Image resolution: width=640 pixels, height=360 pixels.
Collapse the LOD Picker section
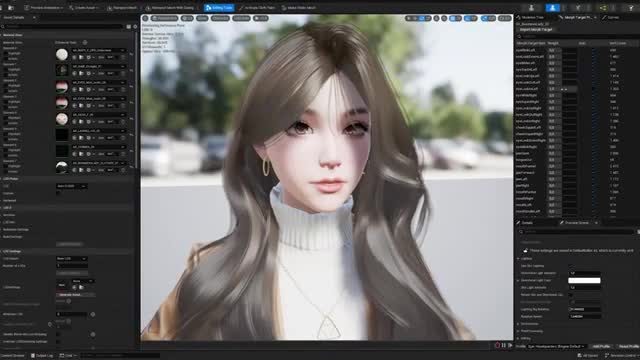click(11, 179)
